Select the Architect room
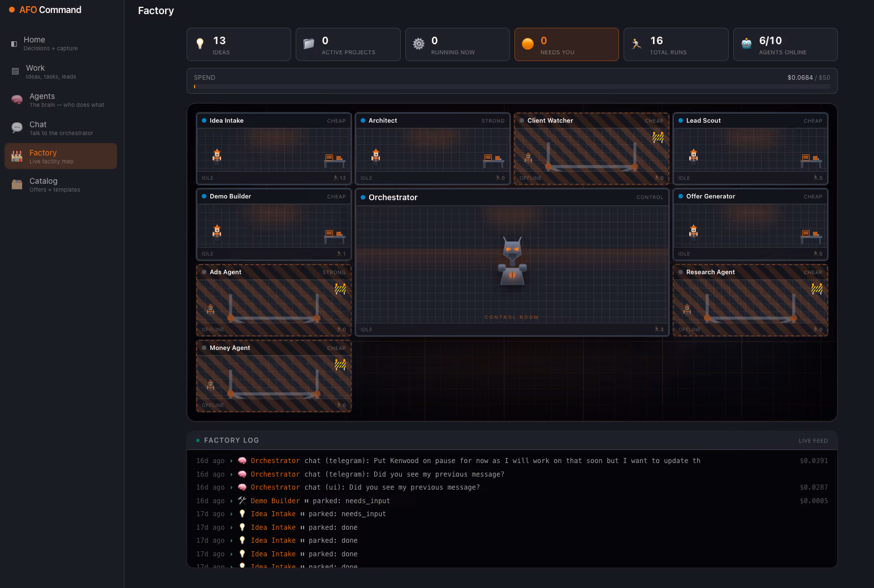Screen dimensions: 874x588 (432, 149)
